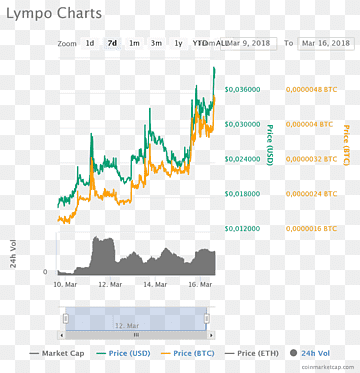360x373 pixels.
Task: Click the 10. Mar date axis label
Action: pos(65,285)
